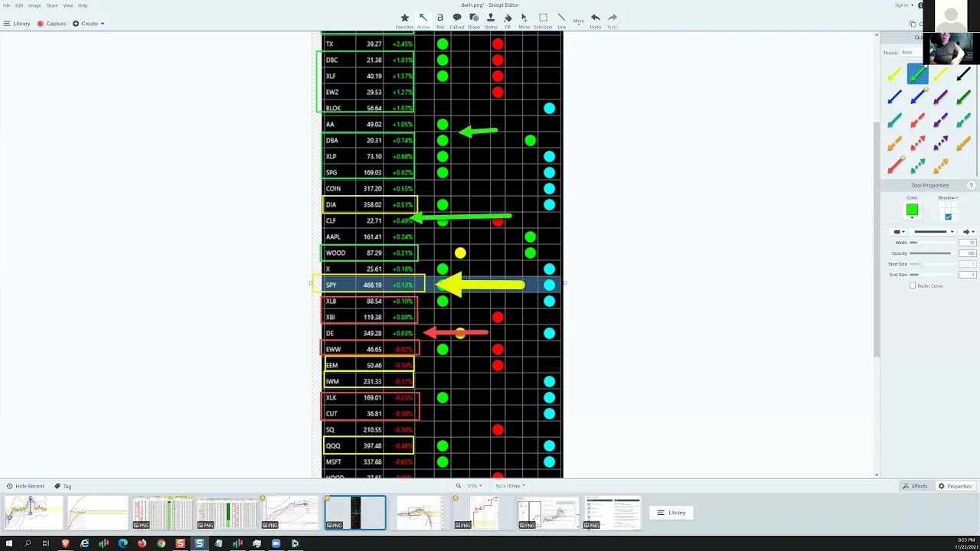The image size is (980, 551).
Task: Click the green Color swatch
Action: (912, 209)
